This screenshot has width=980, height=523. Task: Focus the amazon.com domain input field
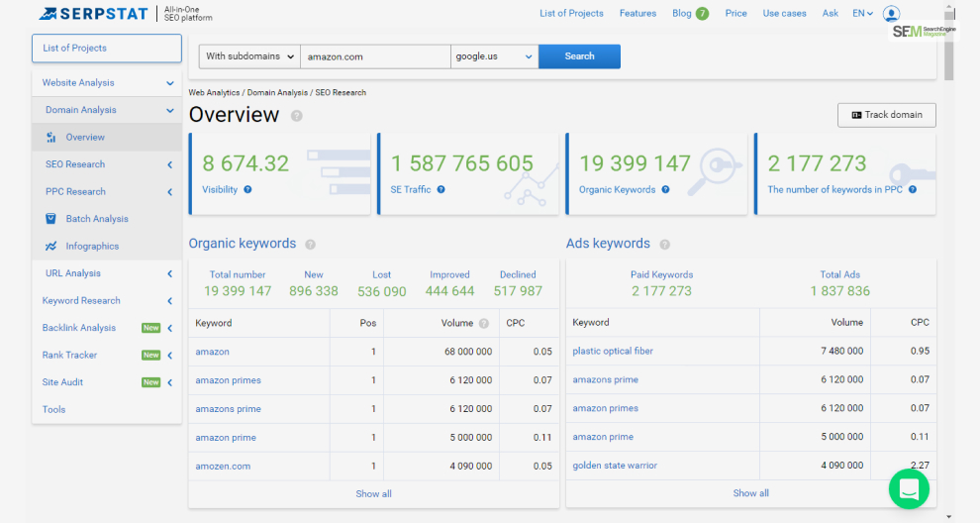tap(375, 56)
